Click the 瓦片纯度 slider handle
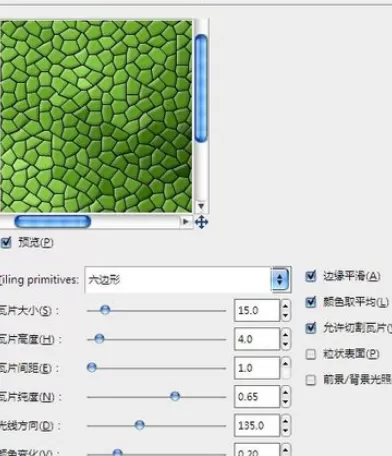This screenshot has width=392, height=456. pyautogui.click(x=175, y=396)
